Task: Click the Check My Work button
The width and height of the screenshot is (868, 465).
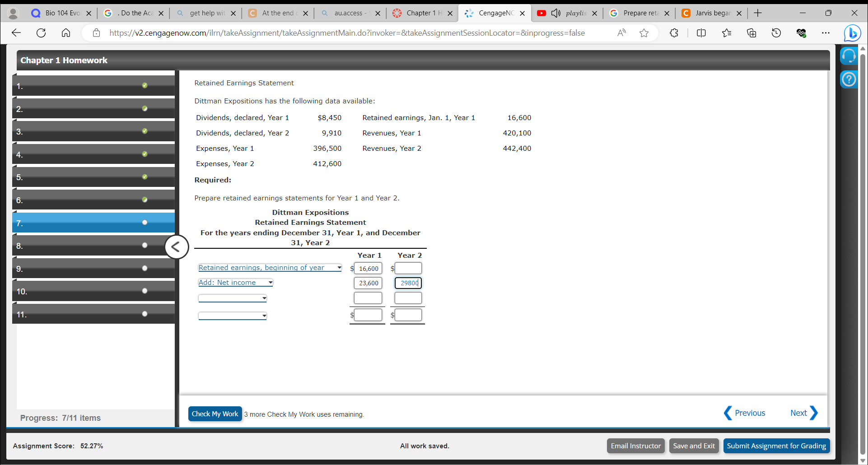Action: 215,414
